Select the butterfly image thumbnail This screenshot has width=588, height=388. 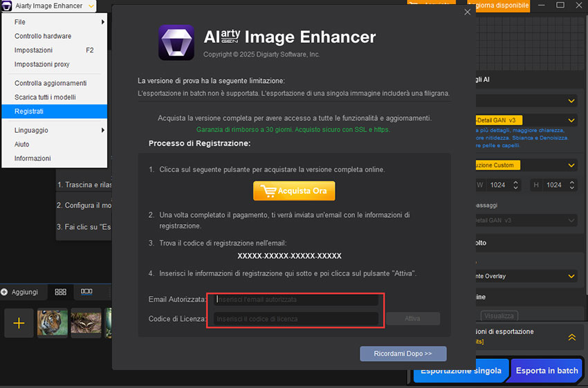[86, 323]
